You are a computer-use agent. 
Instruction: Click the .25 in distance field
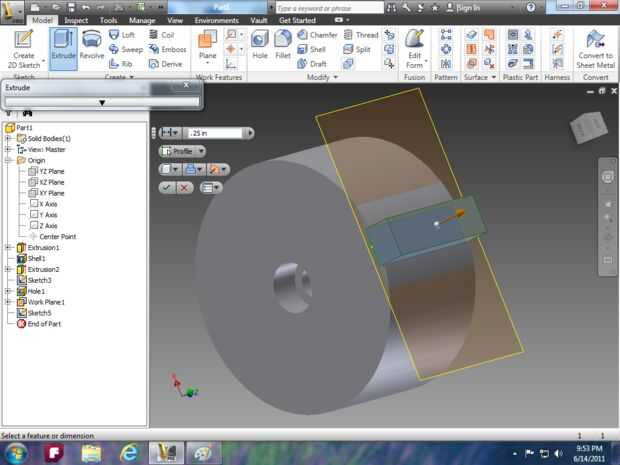pyautogui.click(x=215, y=133)
